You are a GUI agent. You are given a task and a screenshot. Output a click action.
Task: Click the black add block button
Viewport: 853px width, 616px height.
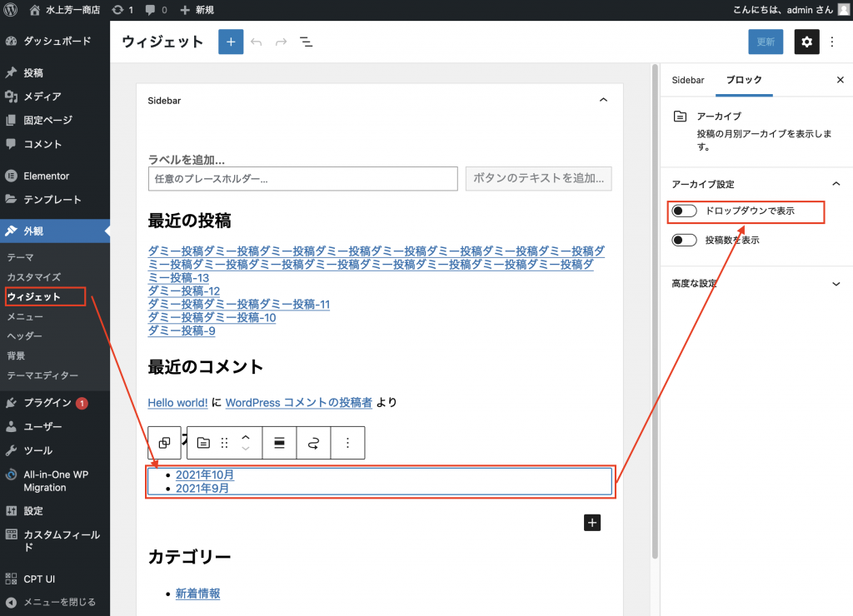coord(592,522)
